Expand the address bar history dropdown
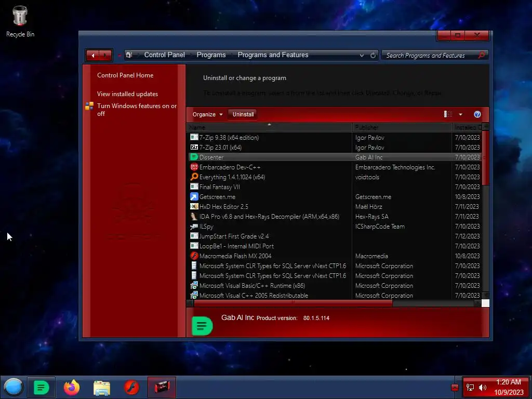Image resolution: width=532 pixels, height=399 pixels. point(362,55)
